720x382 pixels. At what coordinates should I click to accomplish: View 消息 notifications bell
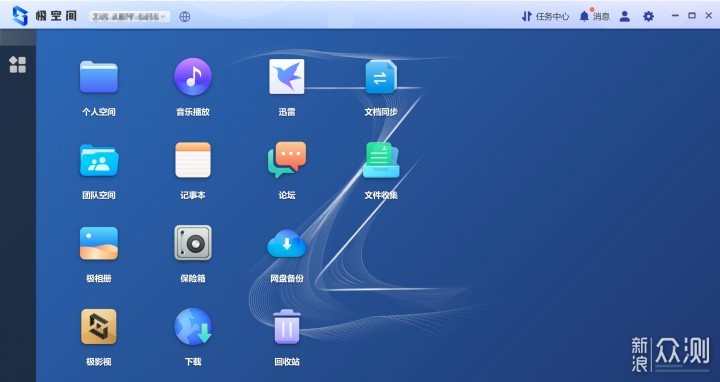pyautogui.click(x=594, y=17)
